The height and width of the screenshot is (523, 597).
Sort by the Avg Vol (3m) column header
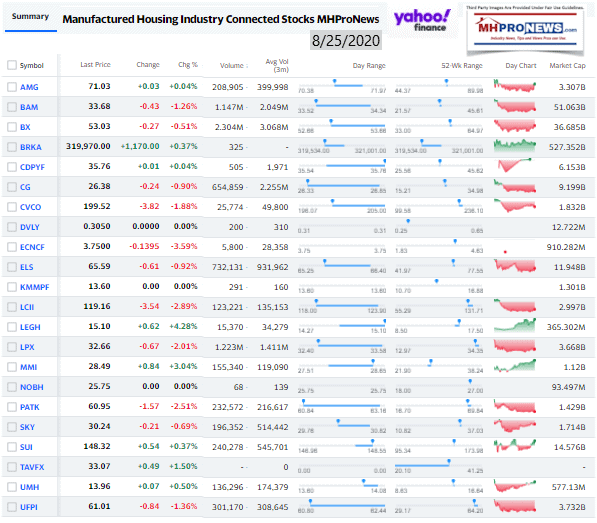tap(277, 65)
